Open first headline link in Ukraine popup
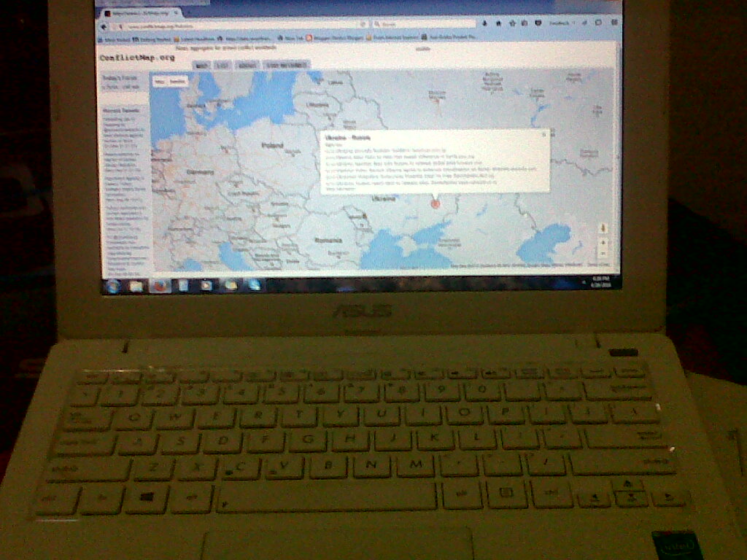This screenshot has width=747, height=560. pyautogui.click(x=386, y=150)
